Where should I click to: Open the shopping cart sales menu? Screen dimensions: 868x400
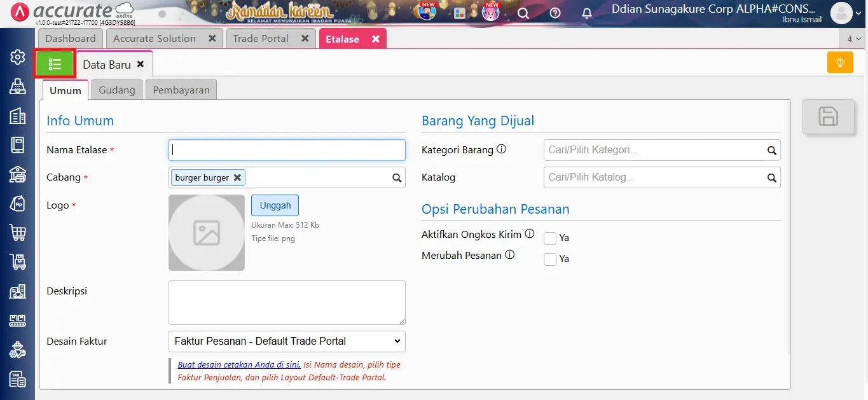(17, 232)
